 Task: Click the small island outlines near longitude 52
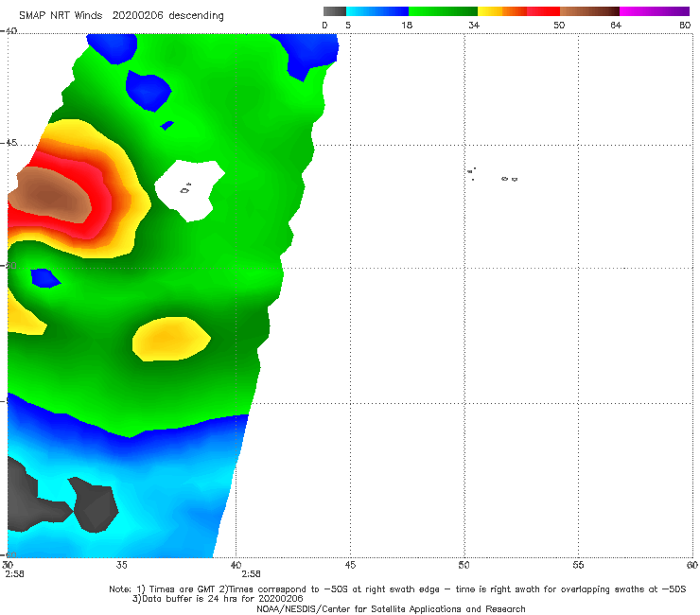[509, 179]
